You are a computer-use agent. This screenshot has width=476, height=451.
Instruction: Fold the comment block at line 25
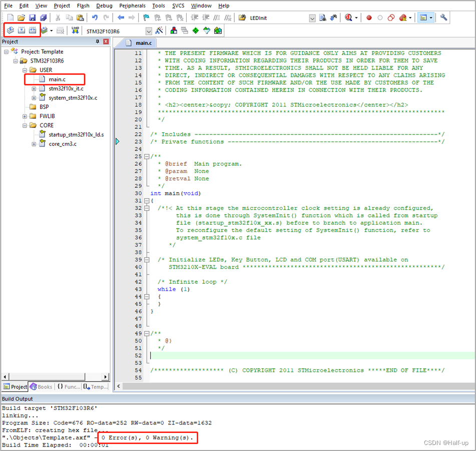[147, 156]
